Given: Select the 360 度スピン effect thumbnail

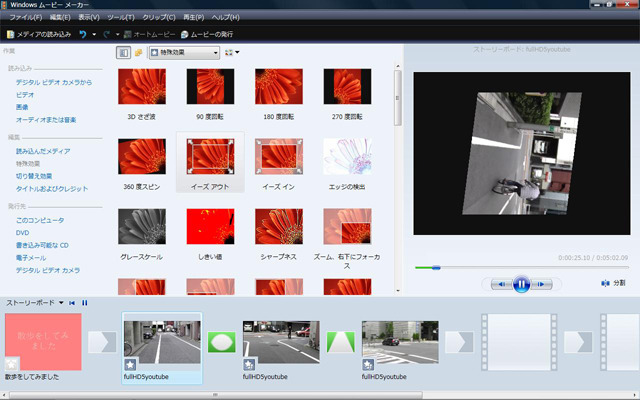Looking at the screenshot, I should pos(142,156).
